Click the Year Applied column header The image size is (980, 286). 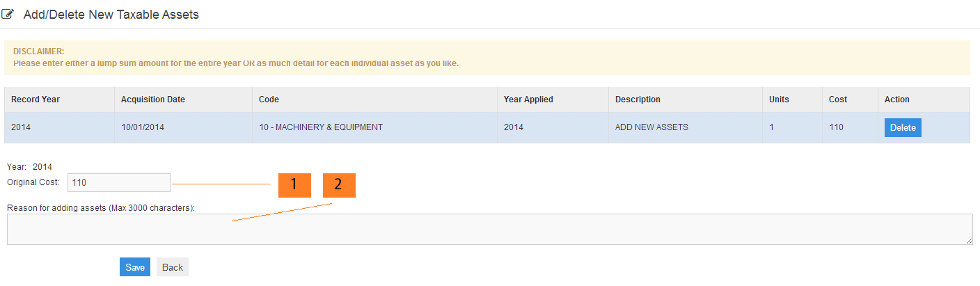pos(528,100)
